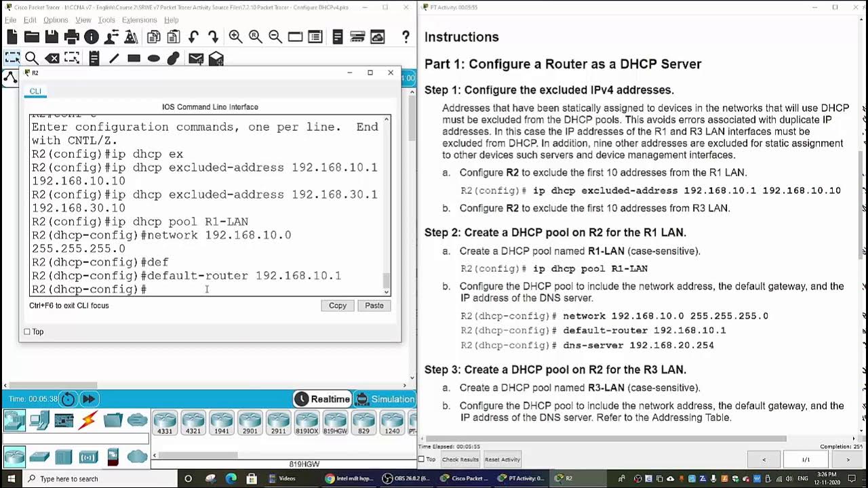Launch the Activity Wizard toolbar icon
This screenshot has height=488, width=868.
(131, 37)
